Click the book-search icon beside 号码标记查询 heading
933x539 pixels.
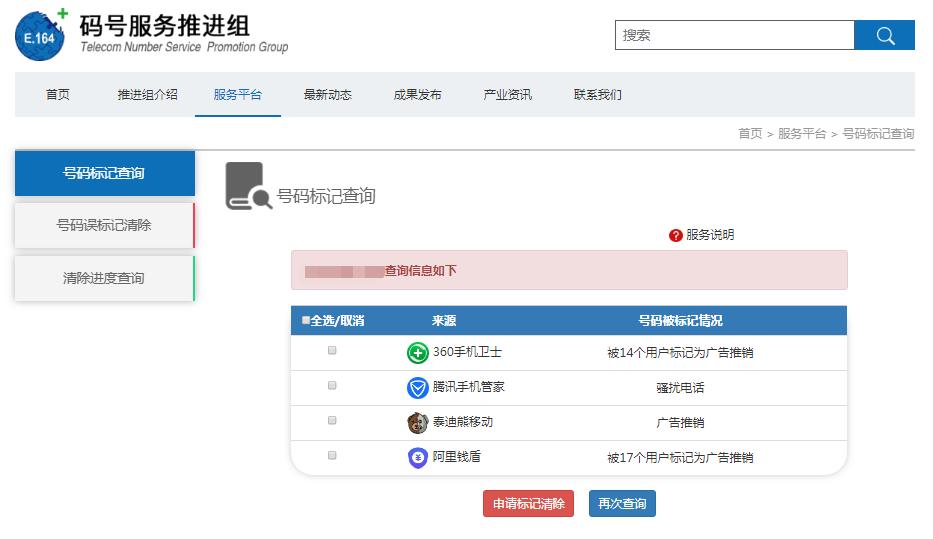tap(248, 186)
